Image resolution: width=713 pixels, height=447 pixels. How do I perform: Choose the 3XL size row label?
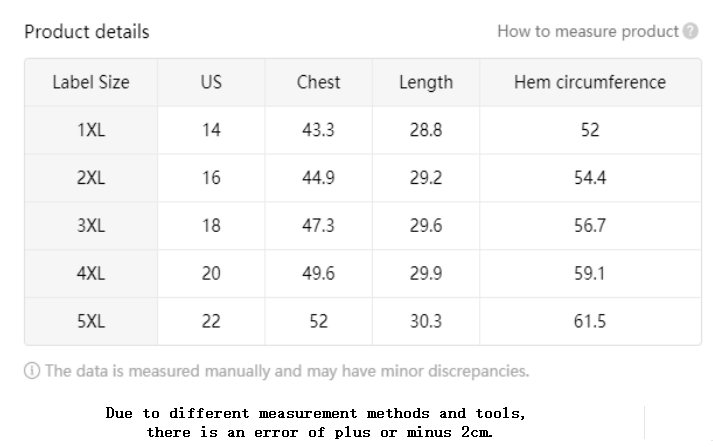tap(91, 226)
